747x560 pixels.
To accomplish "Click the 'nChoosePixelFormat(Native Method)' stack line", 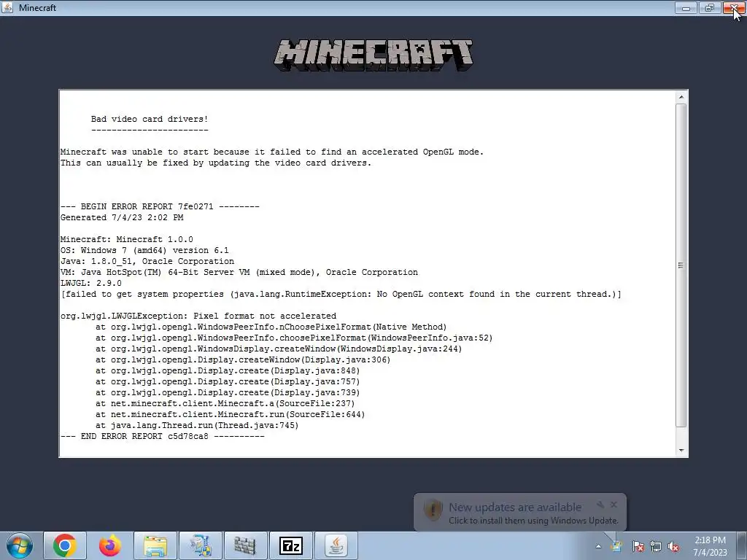I will [x=271, y=327].
